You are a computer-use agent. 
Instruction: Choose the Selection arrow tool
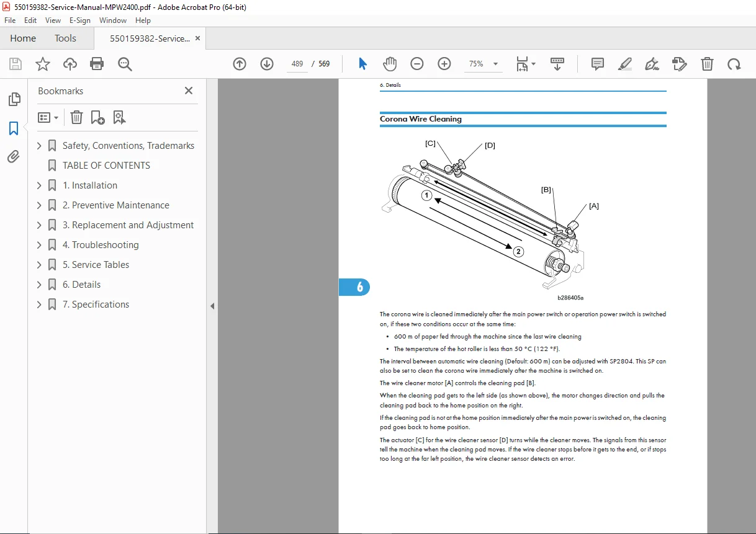[x=363, y=64]
